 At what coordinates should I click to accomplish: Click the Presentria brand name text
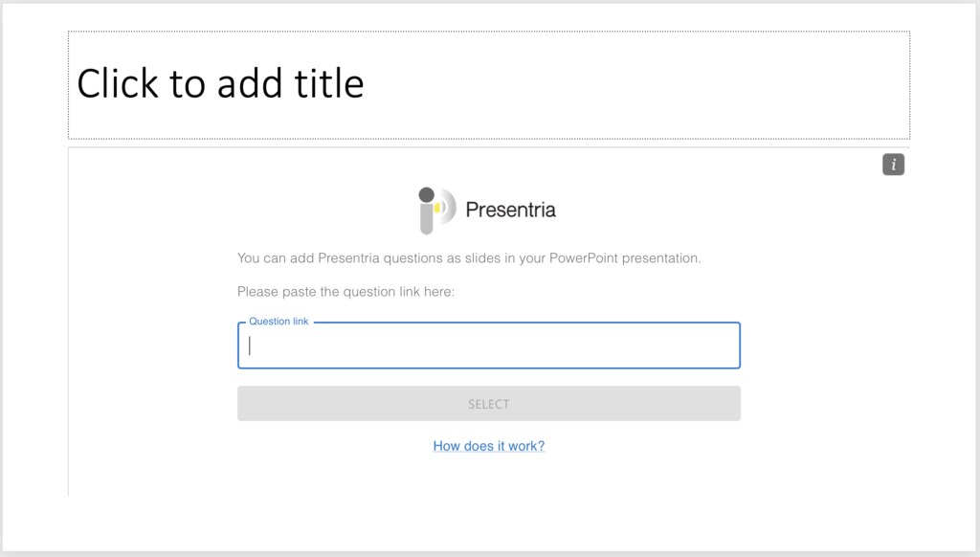click(x=511, y=210)
